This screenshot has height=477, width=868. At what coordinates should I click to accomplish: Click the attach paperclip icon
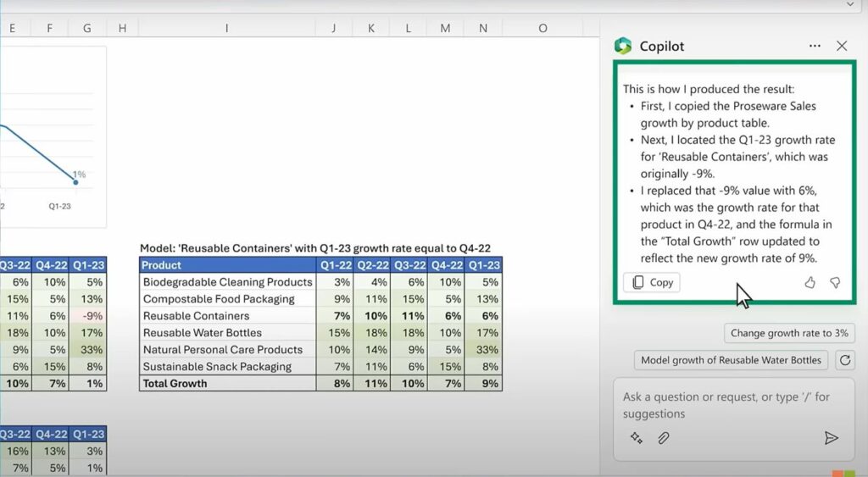(664, 438)
